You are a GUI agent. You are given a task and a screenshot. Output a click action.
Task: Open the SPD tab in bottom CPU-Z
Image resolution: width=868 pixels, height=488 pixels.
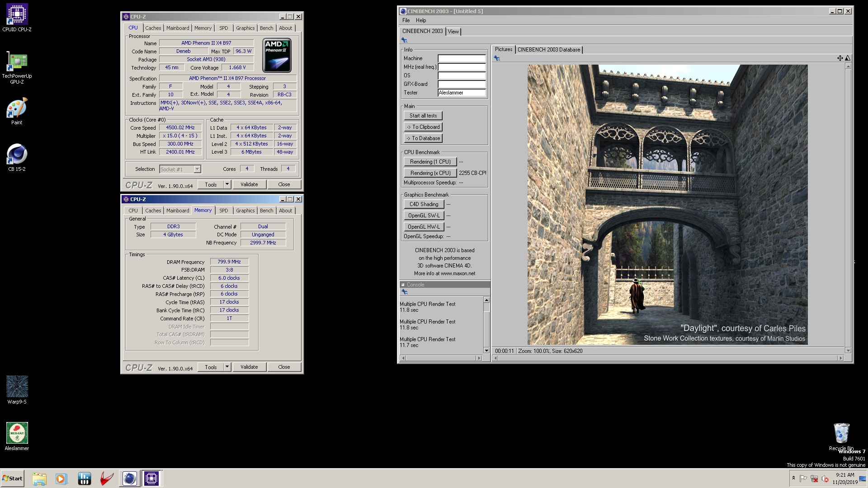click(x=223, y=211)
